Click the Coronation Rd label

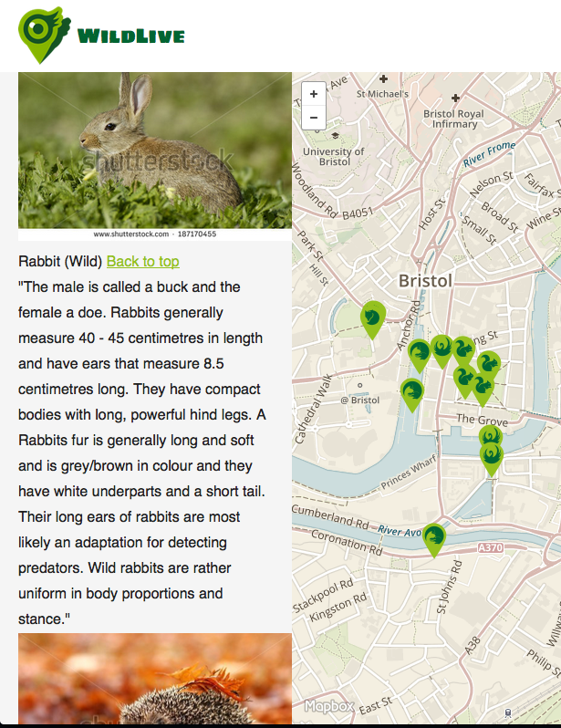[x=347, y=542]
